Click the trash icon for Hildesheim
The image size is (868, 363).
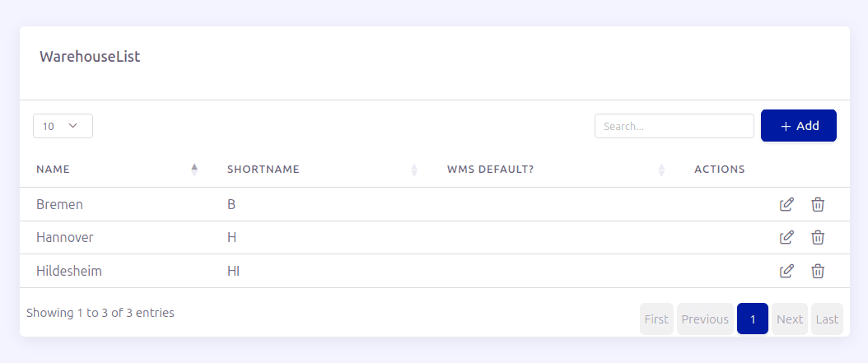click(818, 271)
